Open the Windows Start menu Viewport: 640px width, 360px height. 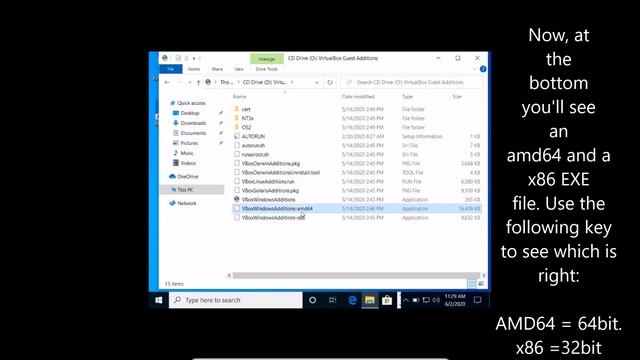point(159,300)
